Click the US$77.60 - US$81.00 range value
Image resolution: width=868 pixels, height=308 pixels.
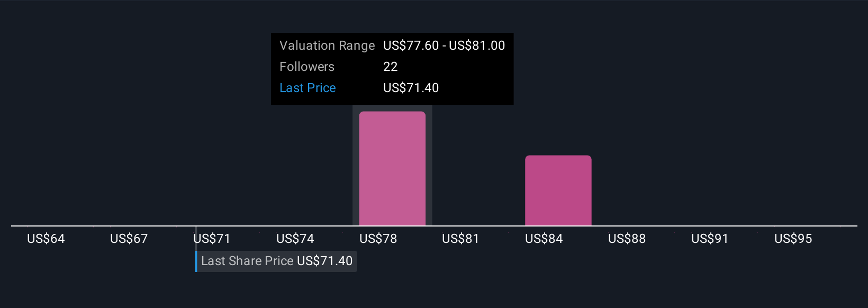click(444, 46)
